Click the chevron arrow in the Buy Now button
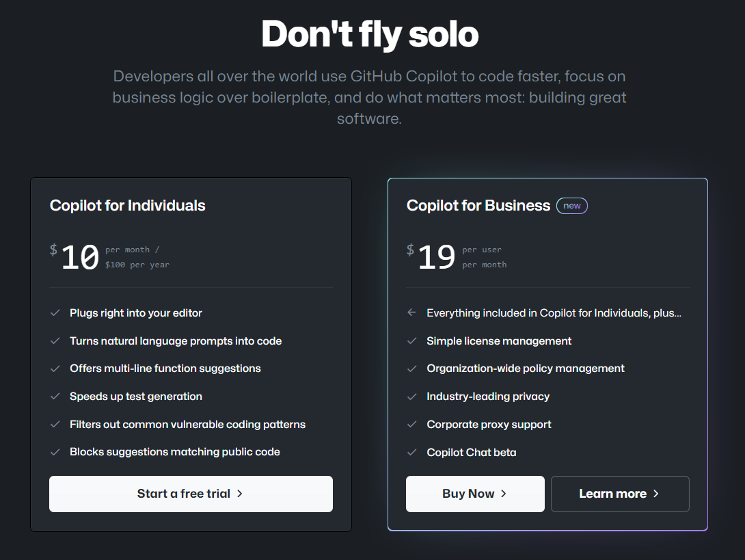 click(x=504, y=494)
